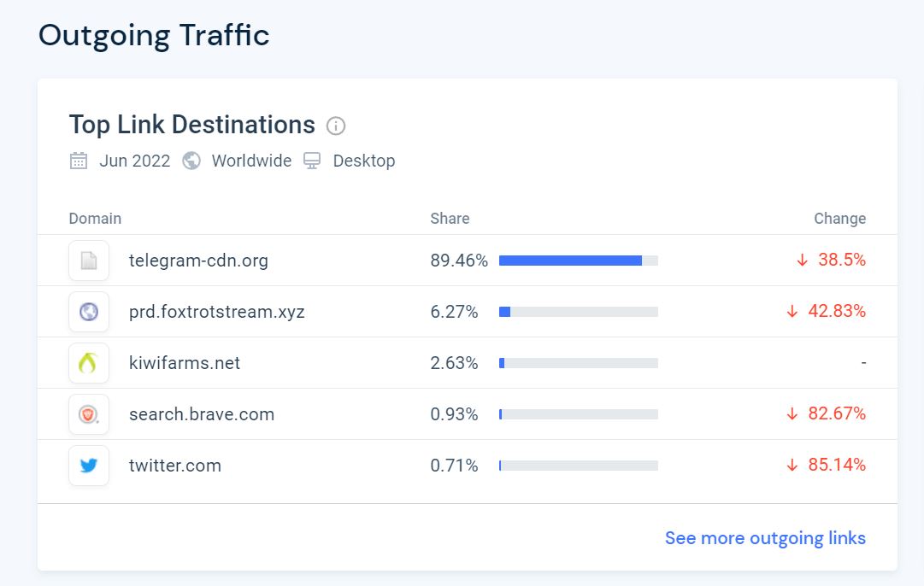Open the search.brave.com domain link

tap(202, 414)
